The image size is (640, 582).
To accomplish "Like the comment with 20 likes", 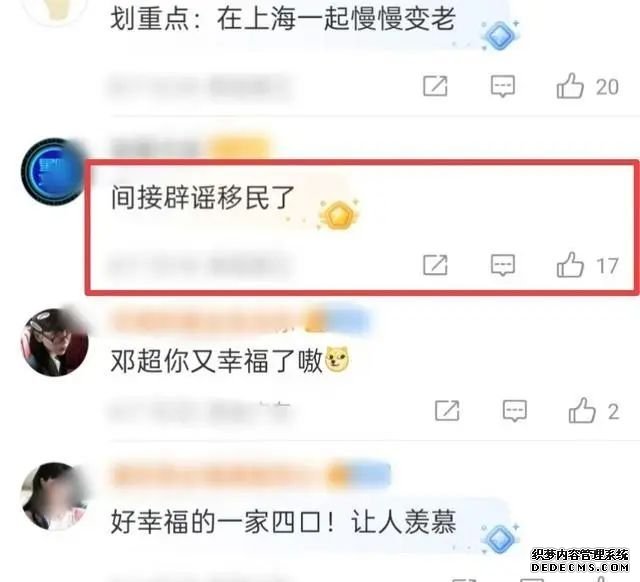I will click(570, 86).
